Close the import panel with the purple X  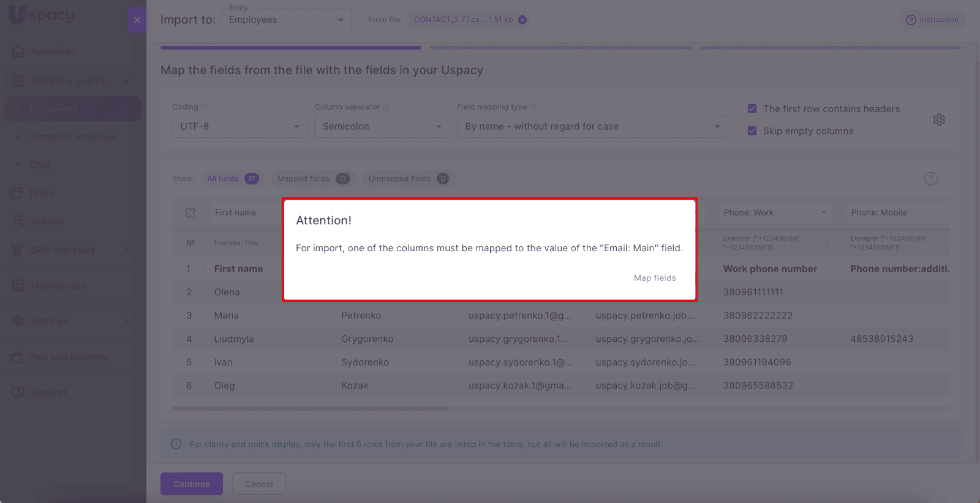tap(137, 20)
